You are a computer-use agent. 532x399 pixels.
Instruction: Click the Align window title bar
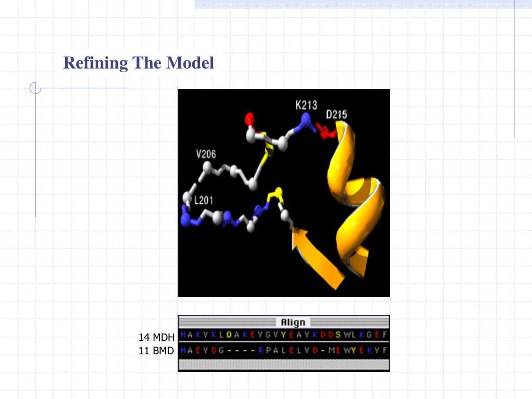tap(284, 322)
